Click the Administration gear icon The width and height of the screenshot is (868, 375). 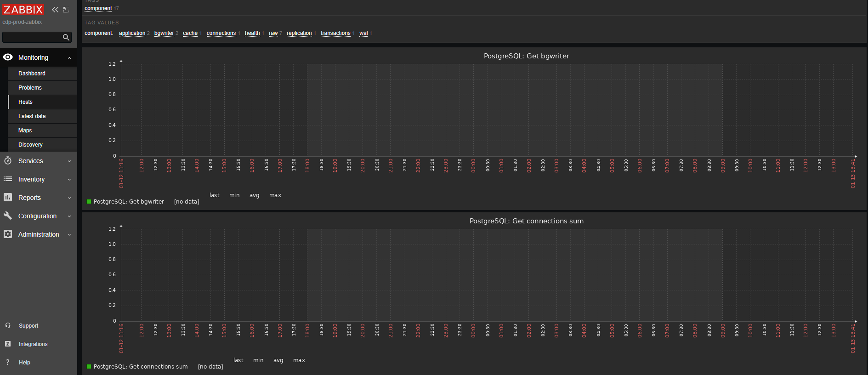pos(8,234)
